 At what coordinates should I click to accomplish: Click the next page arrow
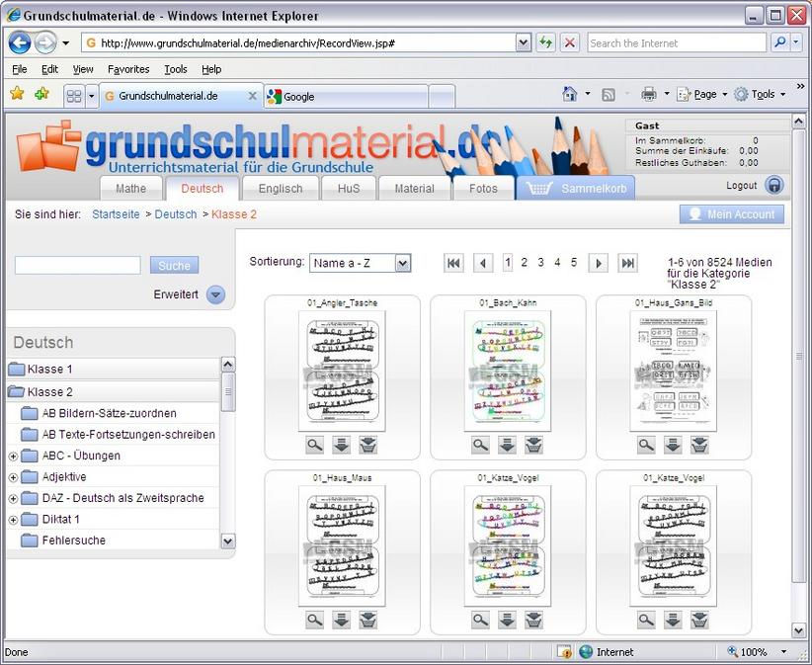point(598,263)
